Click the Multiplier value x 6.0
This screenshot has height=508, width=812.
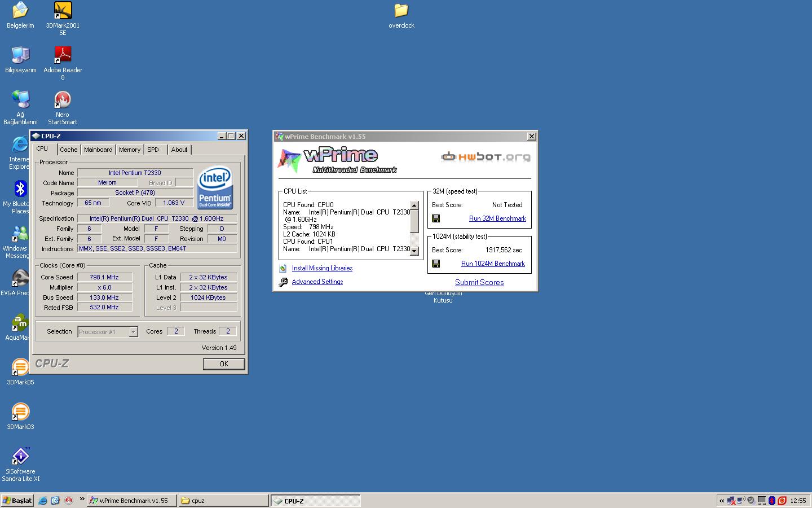(x=104, y=287)
